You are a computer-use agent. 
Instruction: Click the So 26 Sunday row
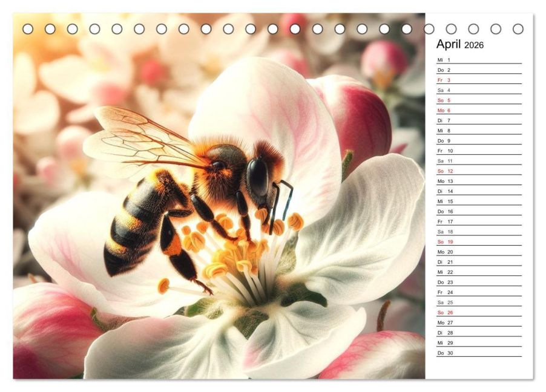[479, 312]
